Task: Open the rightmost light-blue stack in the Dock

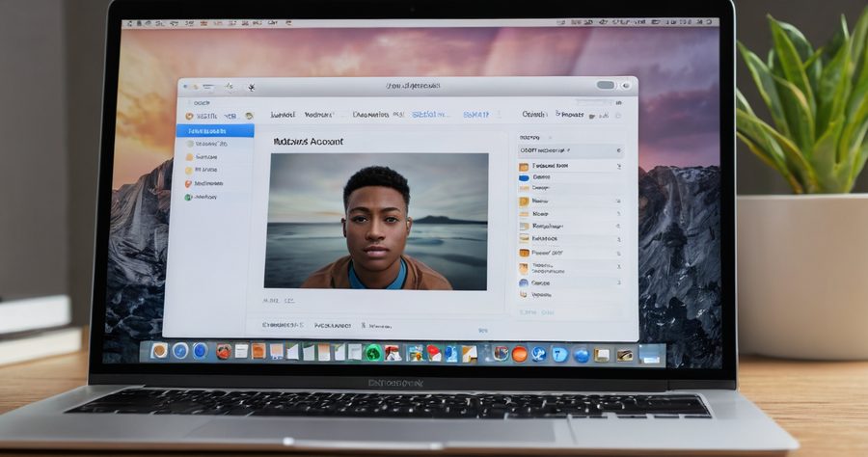Action: point(652,355)
